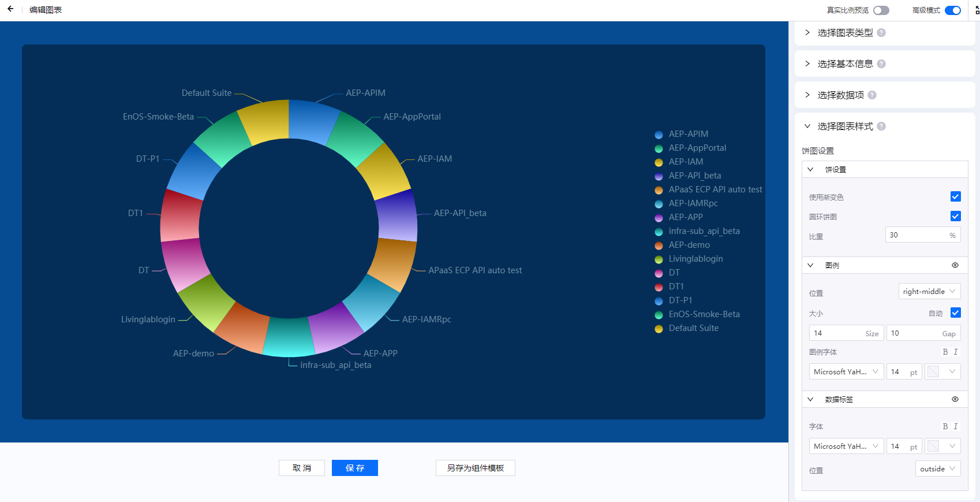Click data label font size pt field
Image resolution: width=980 pixels, height=502 pixels.
pos(904,446)
